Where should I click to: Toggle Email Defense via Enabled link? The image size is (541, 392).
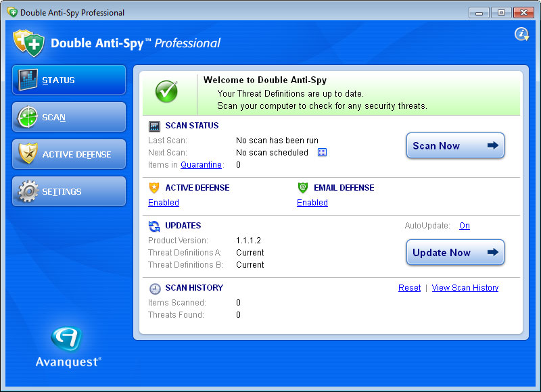312,203
